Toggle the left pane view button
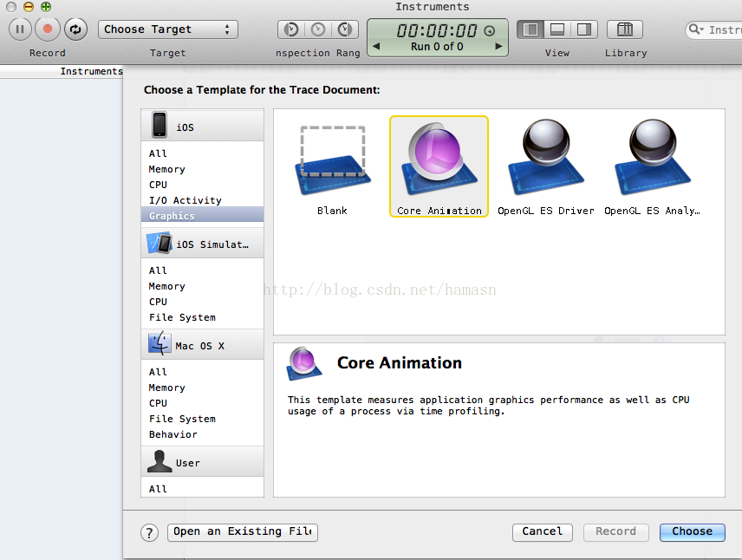742x560 pixels. click(x=530, y=29)
